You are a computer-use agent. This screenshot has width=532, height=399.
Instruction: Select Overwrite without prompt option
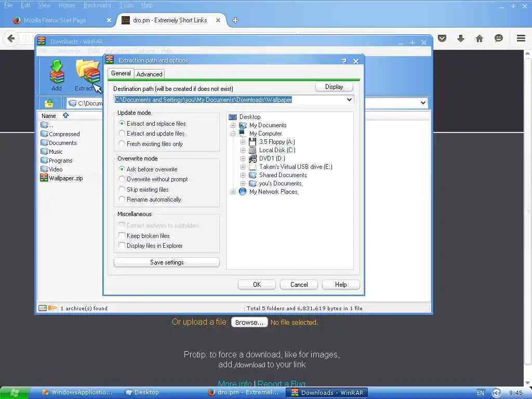[x=122, y=179]
